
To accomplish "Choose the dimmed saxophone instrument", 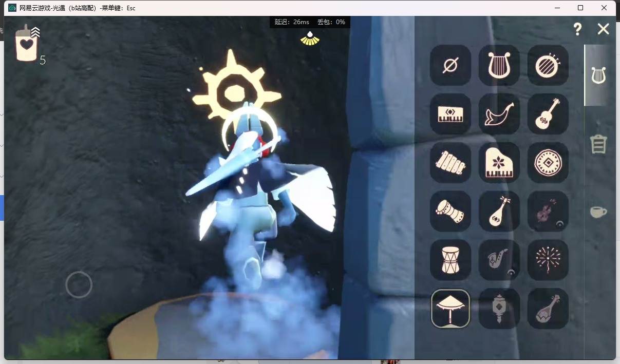I will 499,260.
